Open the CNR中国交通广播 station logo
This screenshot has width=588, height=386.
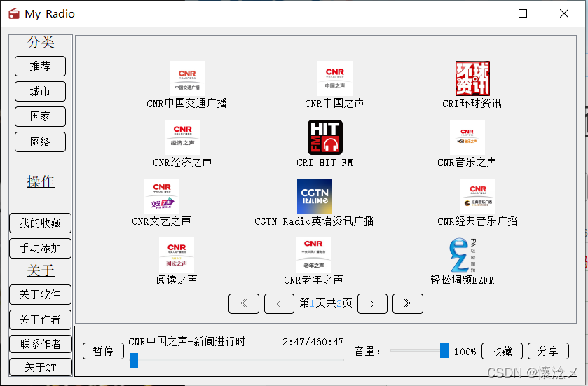186,78
